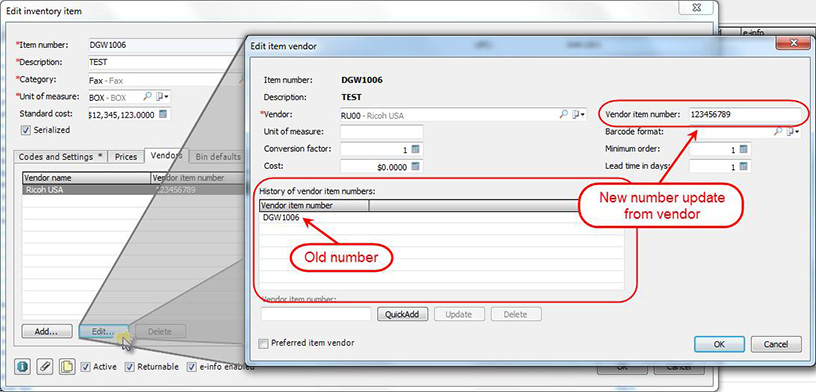
Task: Click the Update button next to QuickAdd
Action: click(459, 314)
